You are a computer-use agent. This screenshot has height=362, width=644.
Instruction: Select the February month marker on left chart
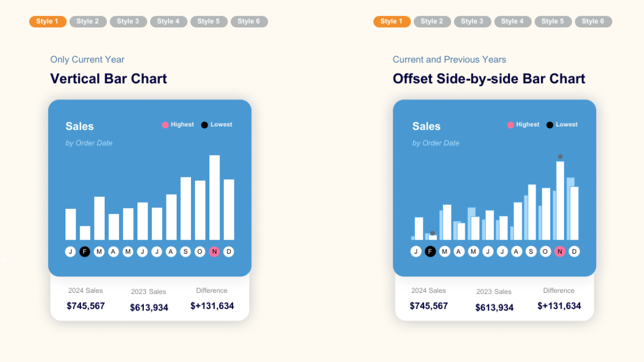tap(85, 252)
